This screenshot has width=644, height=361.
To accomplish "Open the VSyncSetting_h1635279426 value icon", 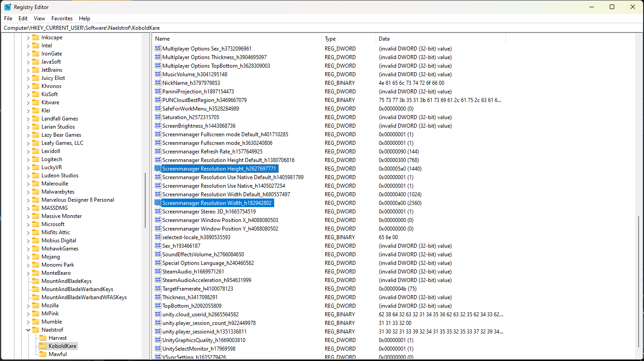I will pos(157,356).
